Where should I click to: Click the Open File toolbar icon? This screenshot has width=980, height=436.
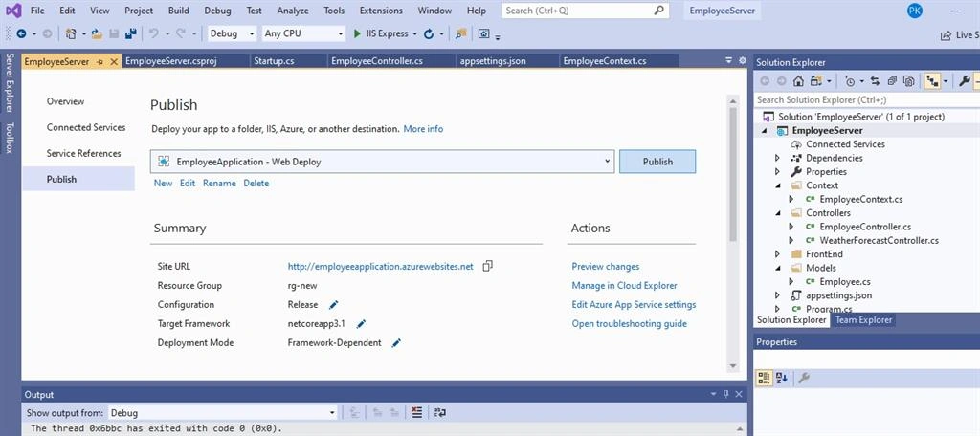tap(97, 33)
